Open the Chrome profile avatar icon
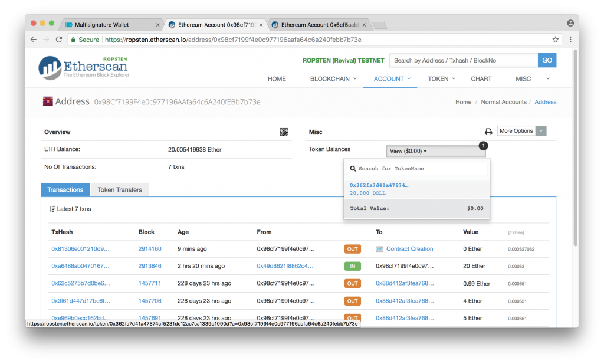Viewport: 604px width, 364px height. pyautogui.click(x=570, y=23)
